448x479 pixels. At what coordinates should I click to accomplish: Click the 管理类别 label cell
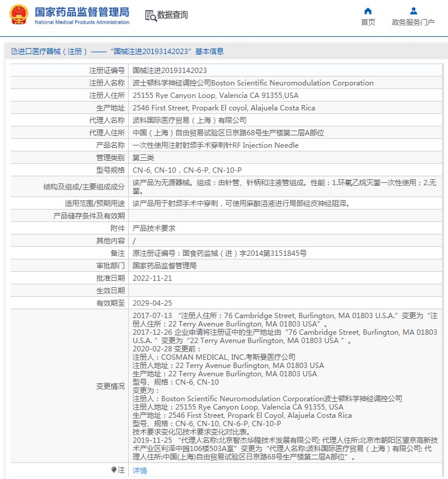(x=69, y=158)
